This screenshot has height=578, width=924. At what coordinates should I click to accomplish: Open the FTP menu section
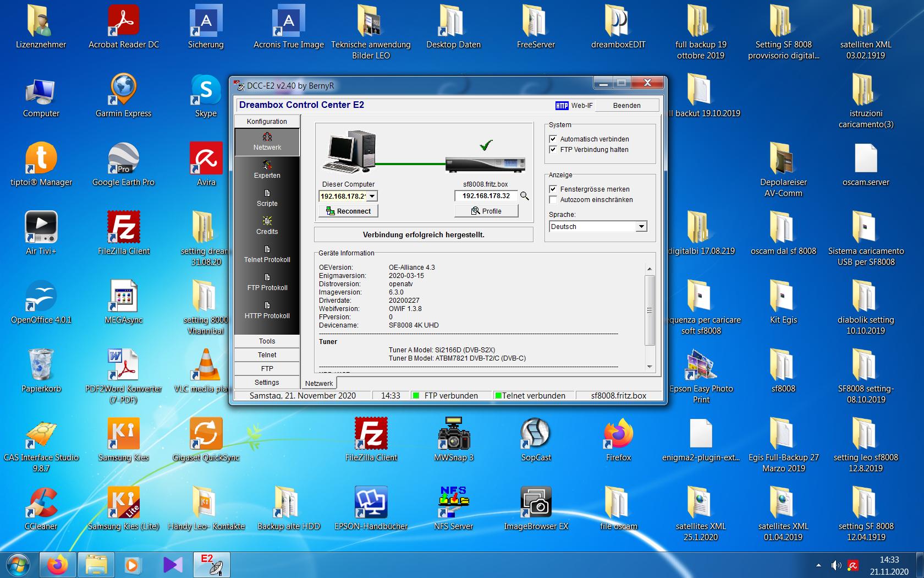pos(267,369)
